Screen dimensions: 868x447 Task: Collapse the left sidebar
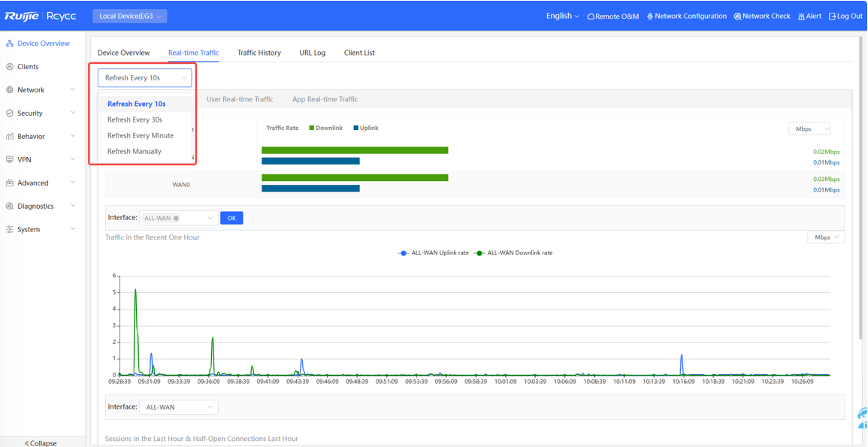41,442
